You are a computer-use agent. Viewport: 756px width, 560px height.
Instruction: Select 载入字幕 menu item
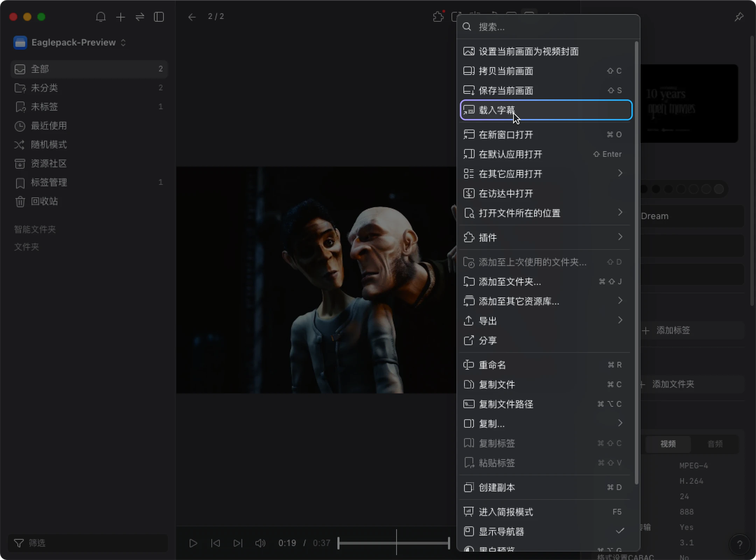click(546, 110)
